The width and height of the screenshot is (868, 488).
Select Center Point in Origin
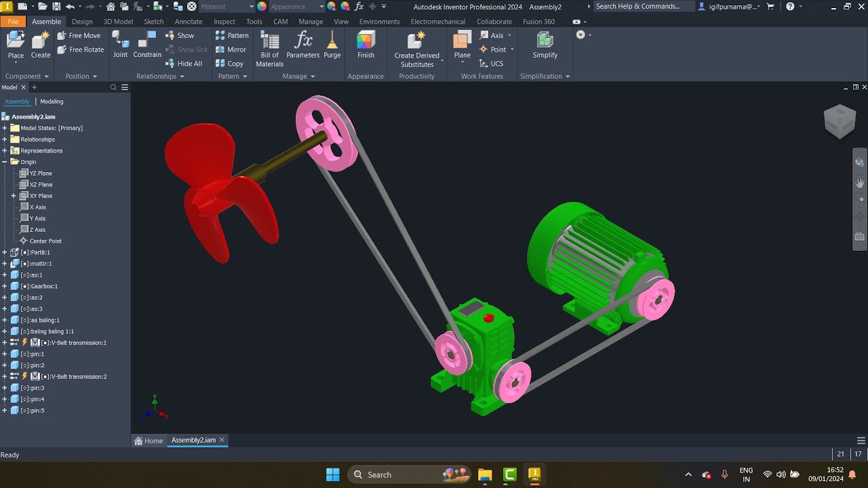click(45, 241)
